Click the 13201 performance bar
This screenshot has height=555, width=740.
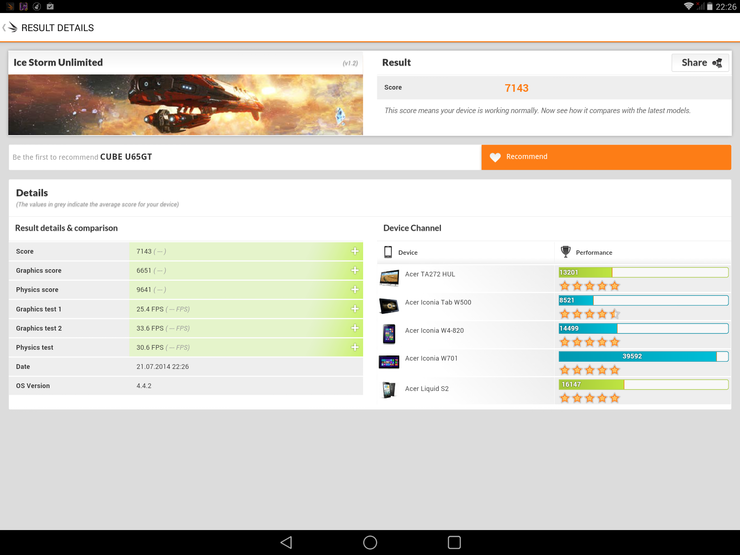coord(643,272)
